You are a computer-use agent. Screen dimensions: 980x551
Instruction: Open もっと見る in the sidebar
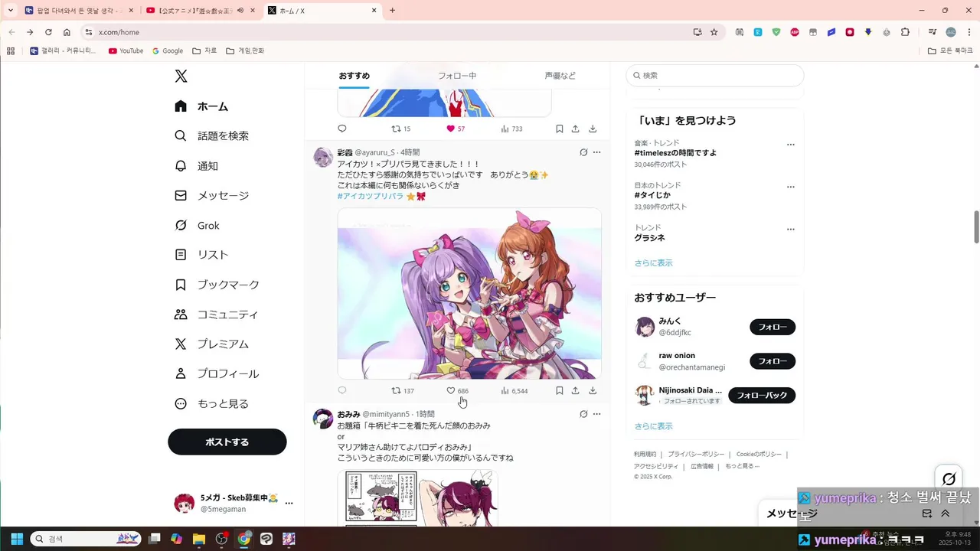[x=211, y=403]
